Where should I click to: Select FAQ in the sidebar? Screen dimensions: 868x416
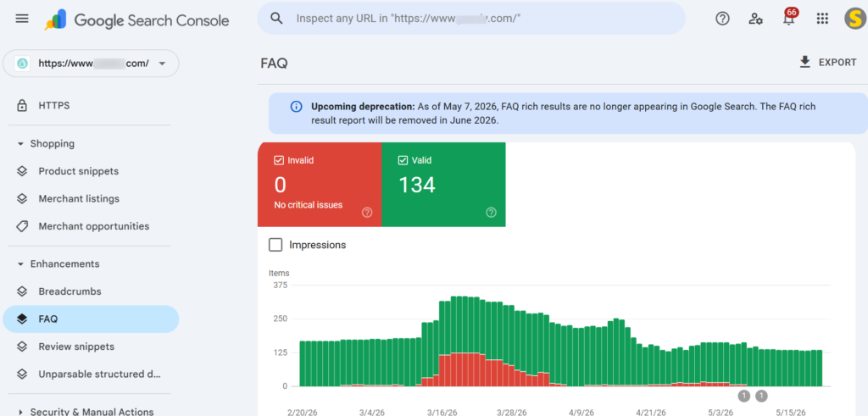coord(91,319)
